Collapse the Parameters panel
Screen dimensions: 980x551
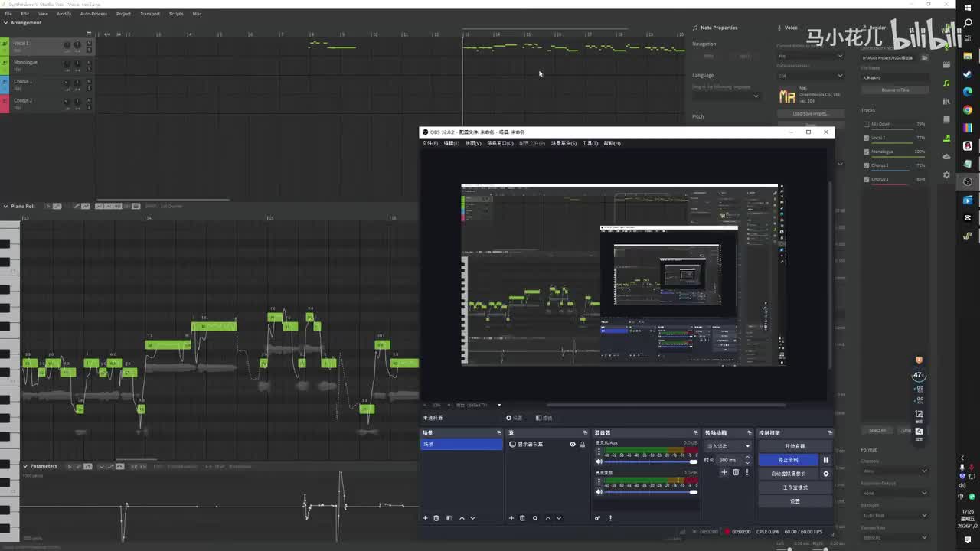(x=25, y=466)
